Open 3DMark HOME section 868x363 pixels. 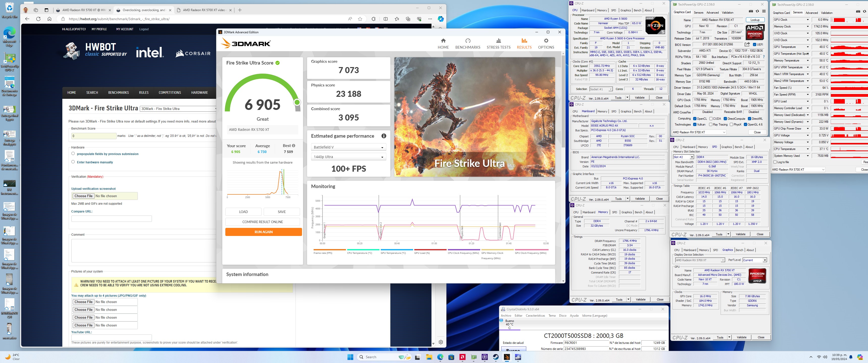point(443,44)
